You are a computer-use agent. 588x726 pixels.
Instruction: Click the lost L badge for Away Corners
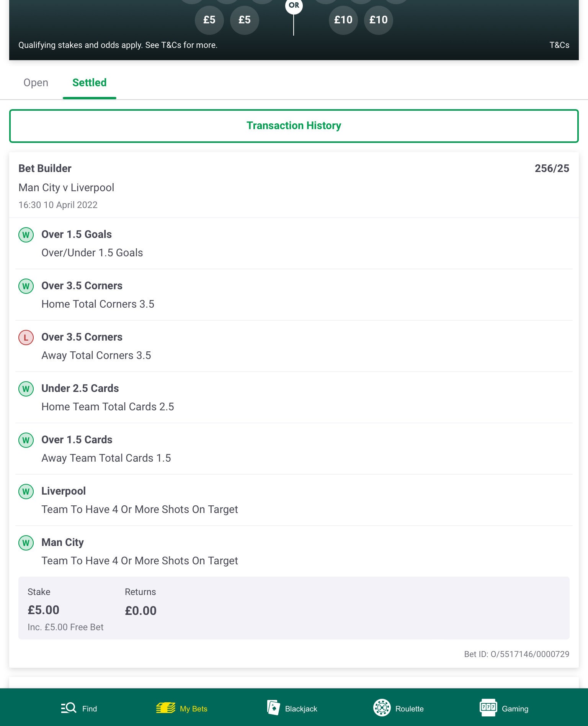(26, 338)
